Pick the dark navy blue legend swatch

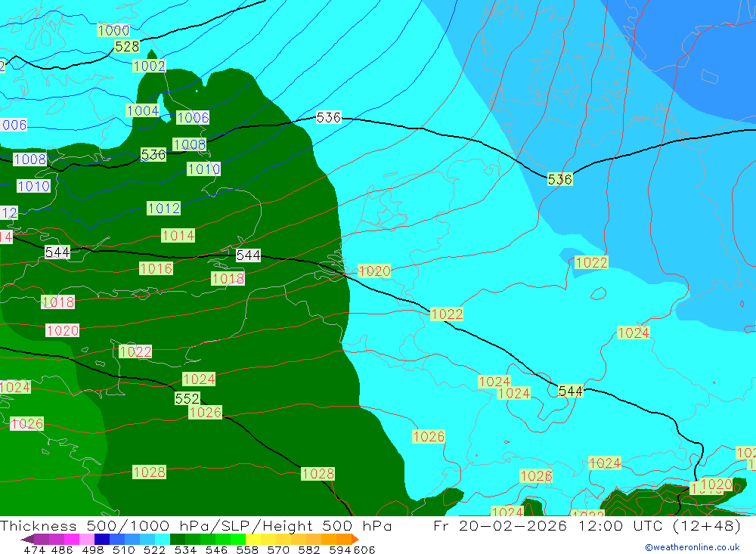pos(102,539)
